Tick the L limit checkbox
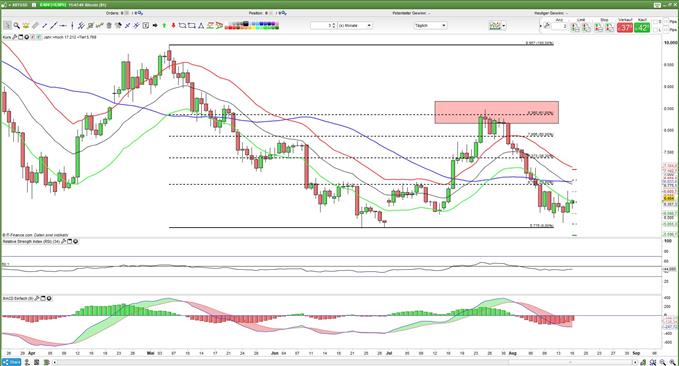Viewport: 679px width, 366px height. 655,29
